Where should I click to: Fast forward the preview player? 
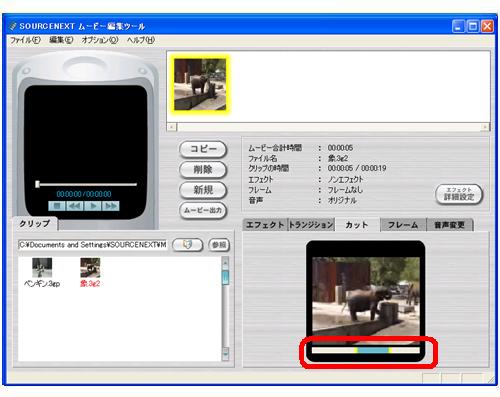110,206
